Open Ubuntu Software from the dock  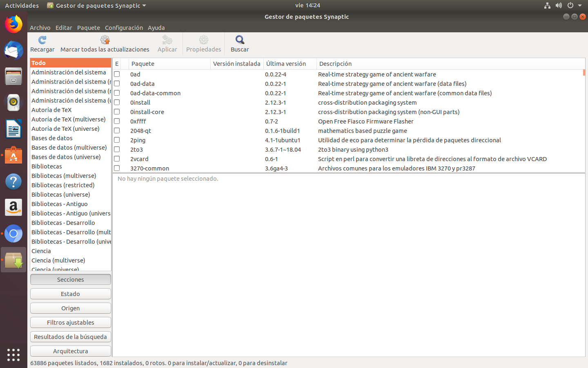pos(13,155)
